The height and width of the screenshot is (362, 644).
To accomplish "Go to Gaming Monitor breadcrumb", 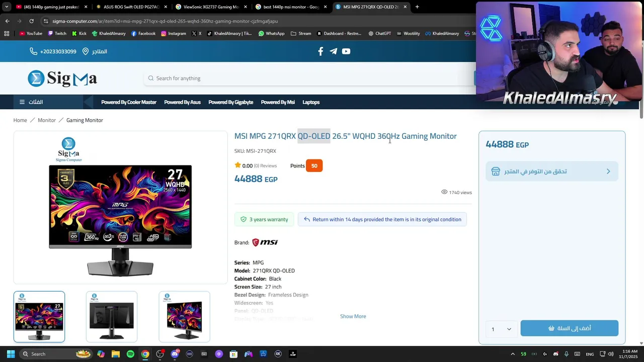I will click(x=85, y=120).
